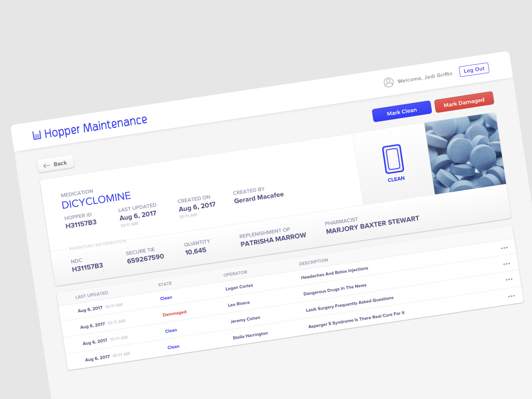Click the quantity value 10,645
Viewport: 532px width, 399px height.
point(196,251)
